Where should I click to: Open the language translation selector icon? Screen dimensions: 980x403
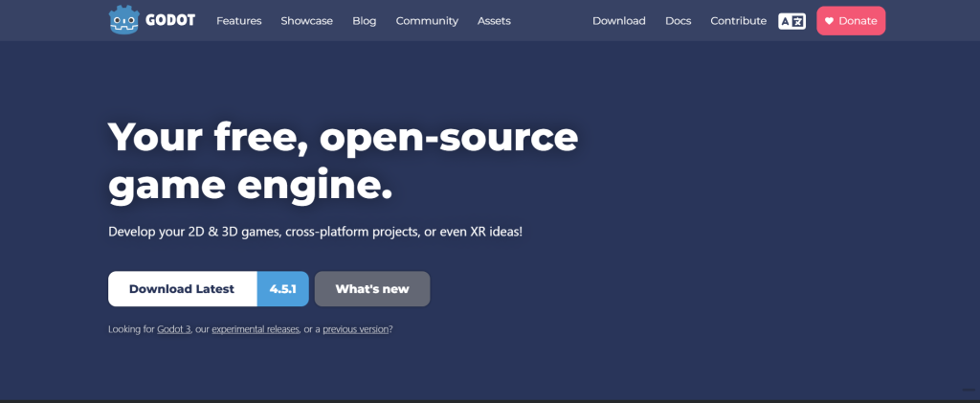[x=791, y=21]
